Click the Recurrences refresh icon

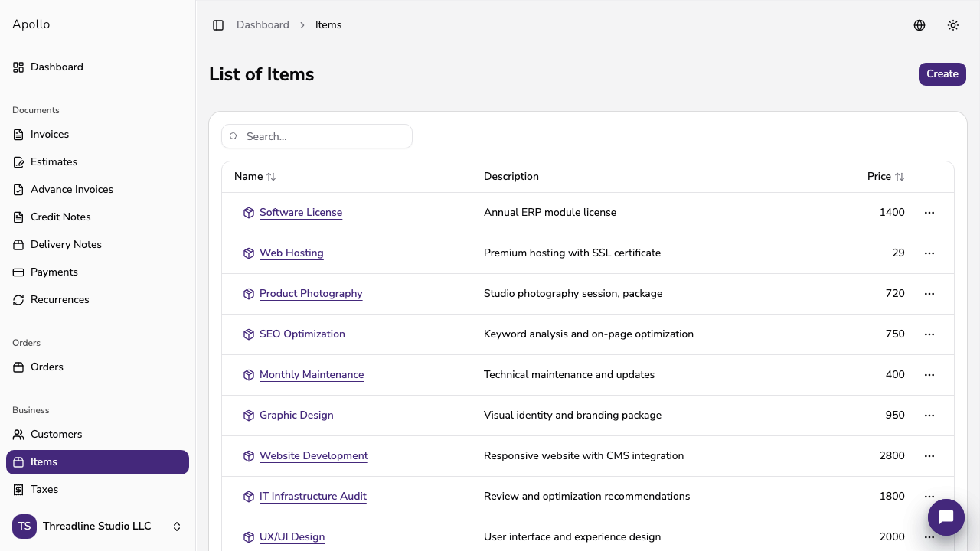(x=18, y=300)
